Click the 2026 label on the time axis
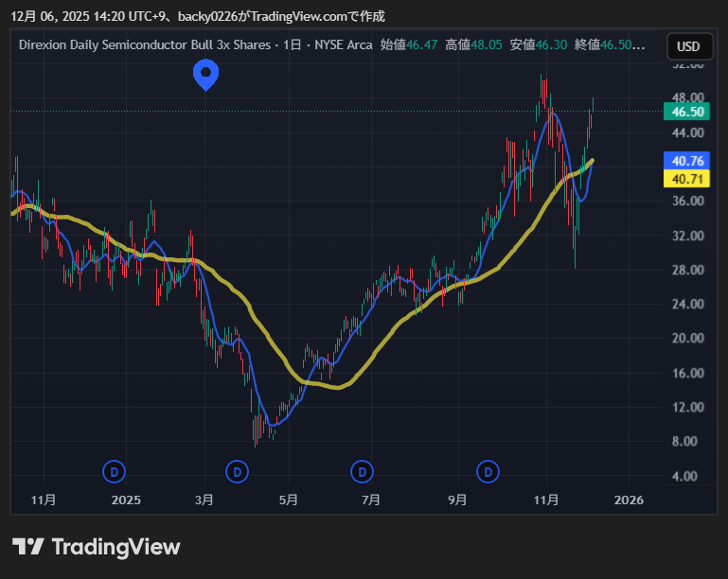The image size is (728, 579). [629, 499]
